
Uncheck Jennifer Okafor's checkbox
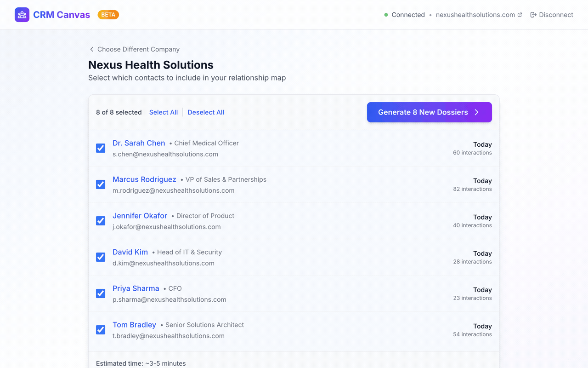(100, 221)
